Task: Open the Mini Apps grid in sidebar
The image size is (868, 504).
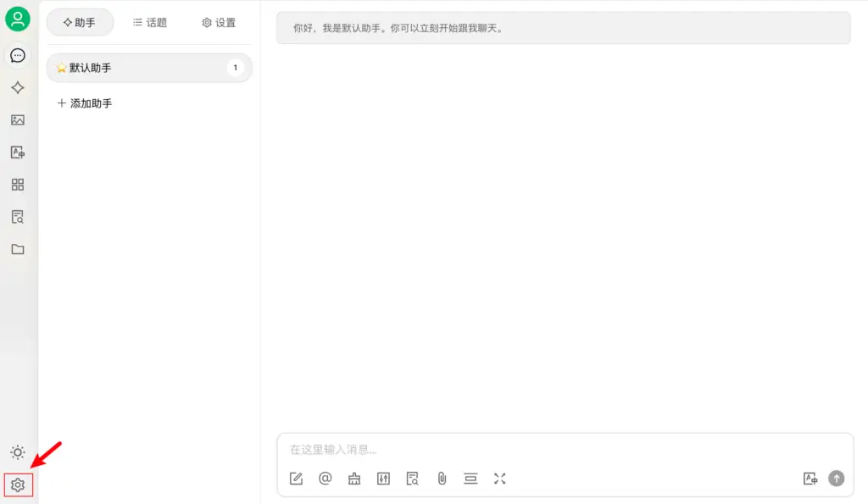Action: pyautogui.click(x=17, y=184)
